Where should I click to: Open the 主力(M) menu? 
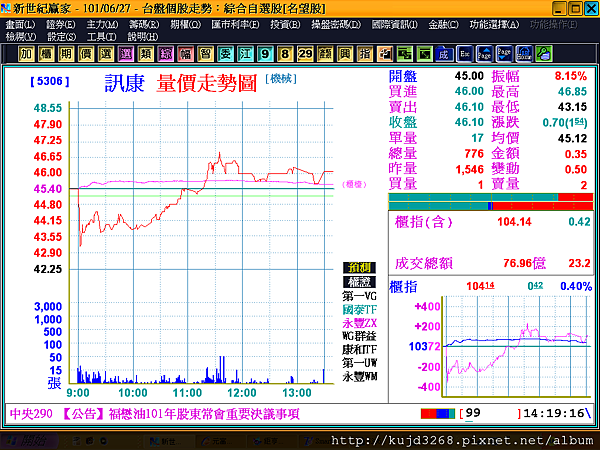coord(102,25)
